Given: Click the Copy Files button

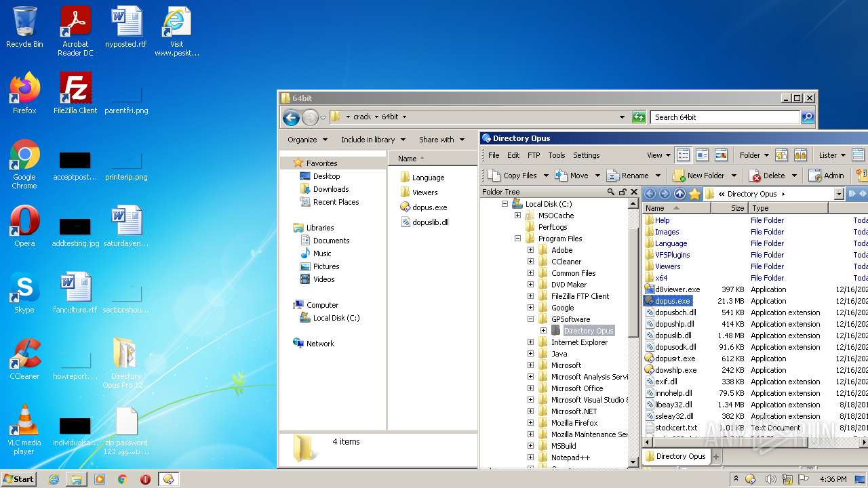Looking at the screenshot, I should (512, 176).
